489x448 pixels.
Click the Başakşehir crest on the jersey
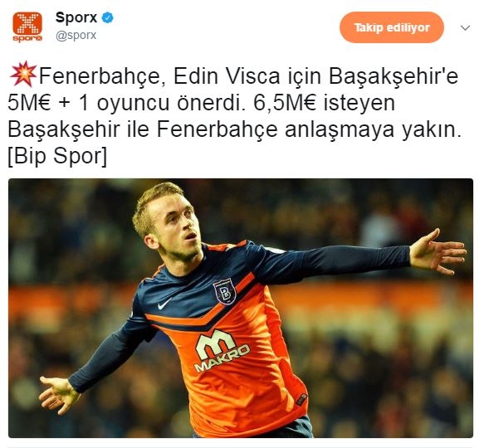224,292
